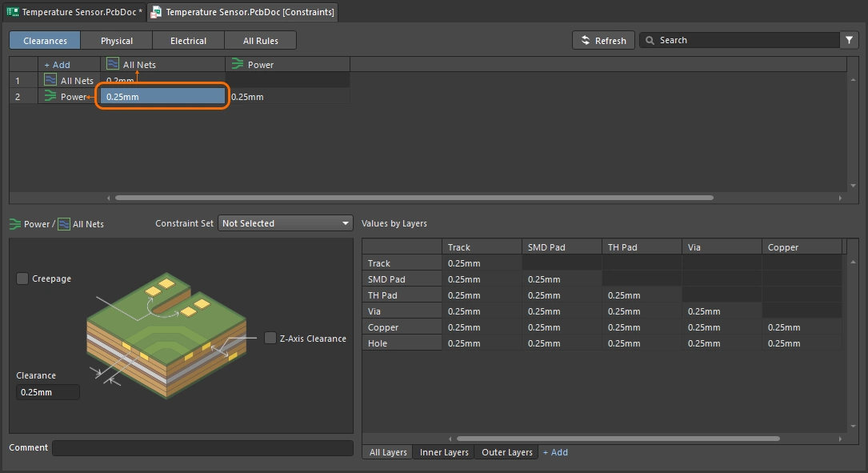Viewport: 868px width, 473px height.
Task: Select the Inner Layers tab
Action: (444, 452)
